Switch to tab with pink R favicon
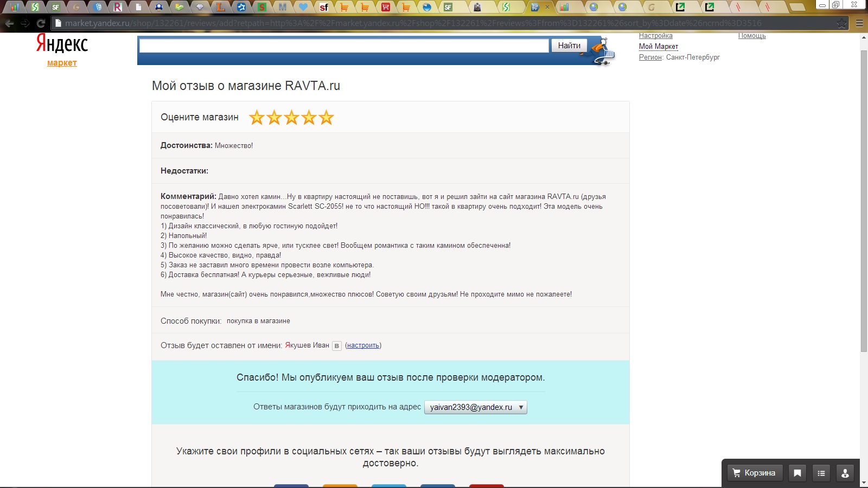The width and height of the screenshot is (868, 488). point(118,7)
